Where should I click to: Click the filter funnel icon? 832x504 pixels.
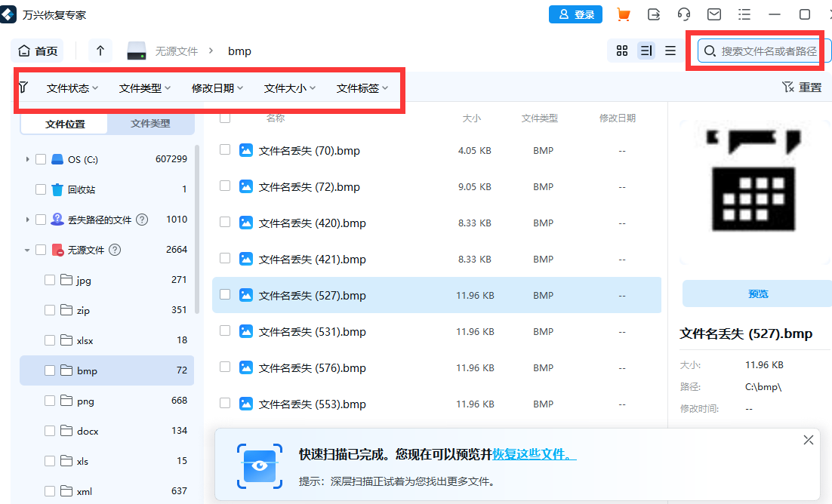23,87
